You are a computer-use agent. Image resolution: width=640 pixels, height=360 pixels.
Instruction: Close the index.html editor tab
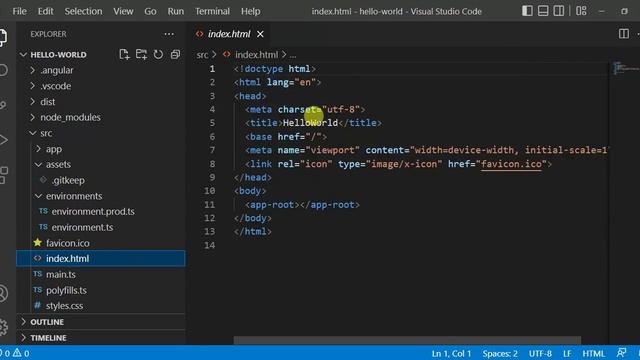[x=260, y=34]
